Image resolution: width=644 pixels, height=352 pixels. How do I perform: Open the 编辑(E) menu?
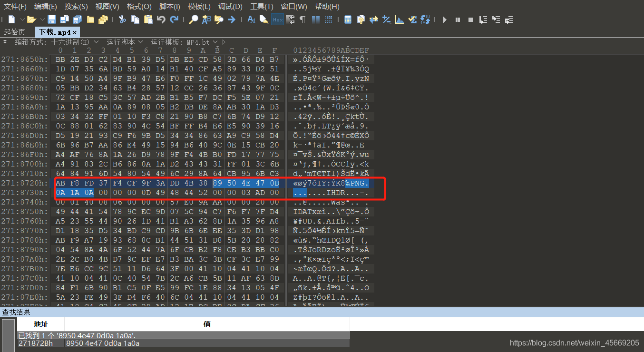46,7
